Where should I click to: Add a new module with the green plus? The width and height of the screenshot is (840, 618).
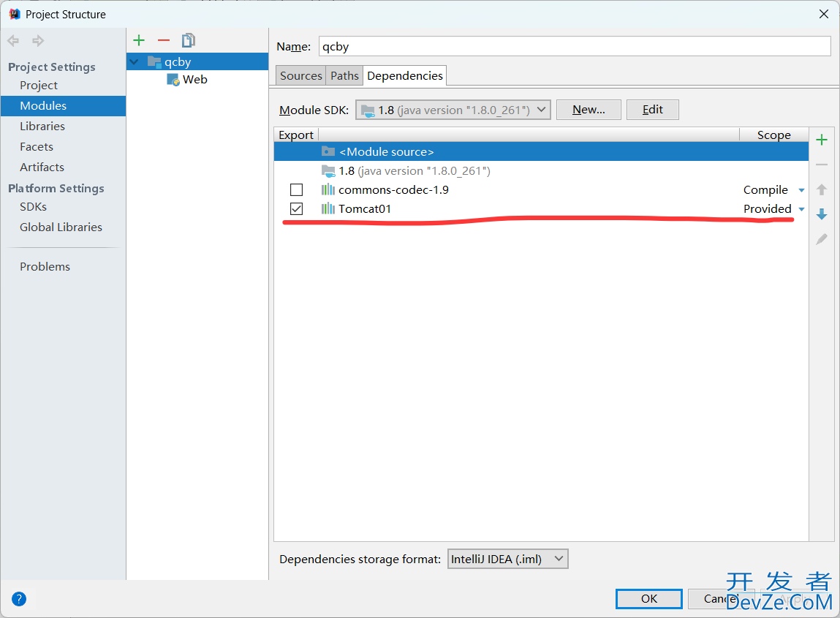point(139,40)
